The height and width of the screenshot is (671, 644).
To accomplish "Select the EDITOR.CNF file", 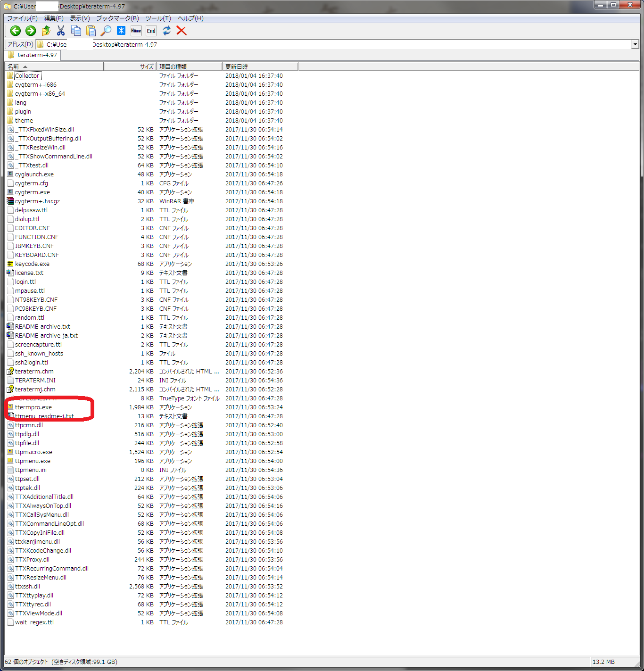I will coord(33,228).
